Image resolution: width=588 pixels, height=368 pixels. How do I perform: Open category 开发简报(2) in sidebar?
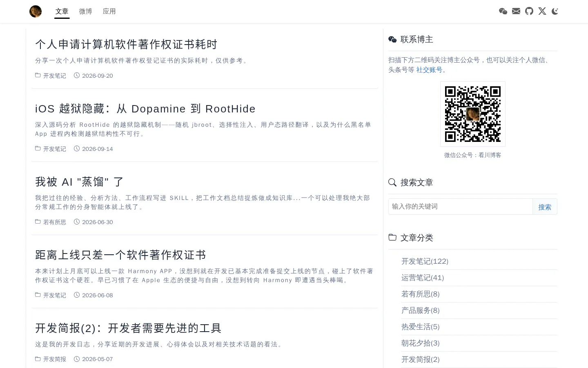pos(421,359)
